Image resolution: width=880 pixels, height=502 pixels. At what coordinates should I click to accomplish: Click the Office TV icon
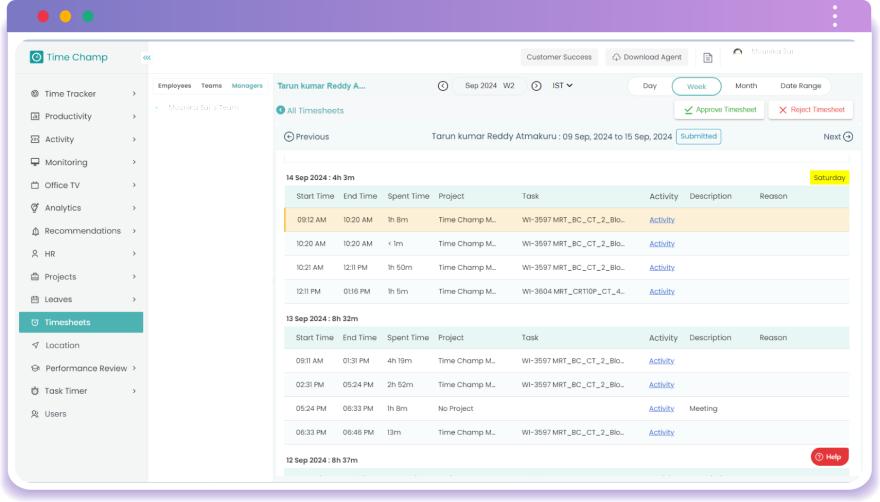pos(35,185)
